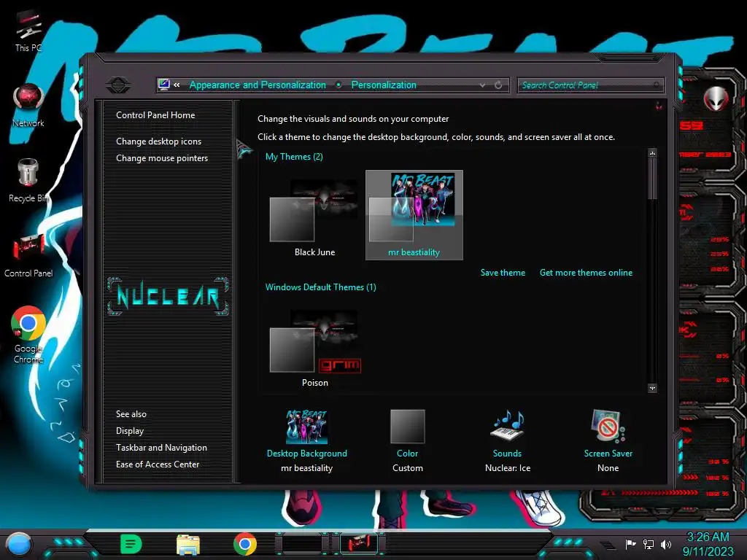Click the My Themes (2) heading
Image resolution: width=747 pixels, height=560 pixels.
(x=294, y=157)
